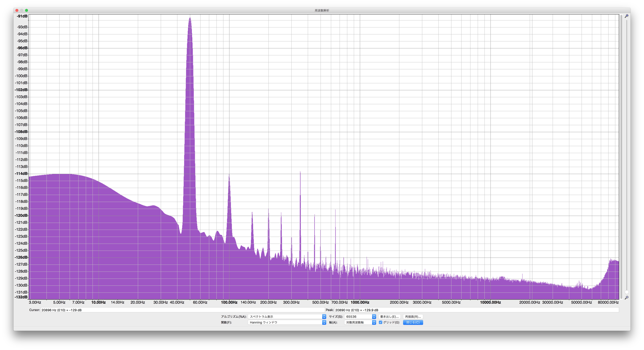644x350 pixels.
Task: Click the zoom in magnifier icon
Action: [627, 16]
